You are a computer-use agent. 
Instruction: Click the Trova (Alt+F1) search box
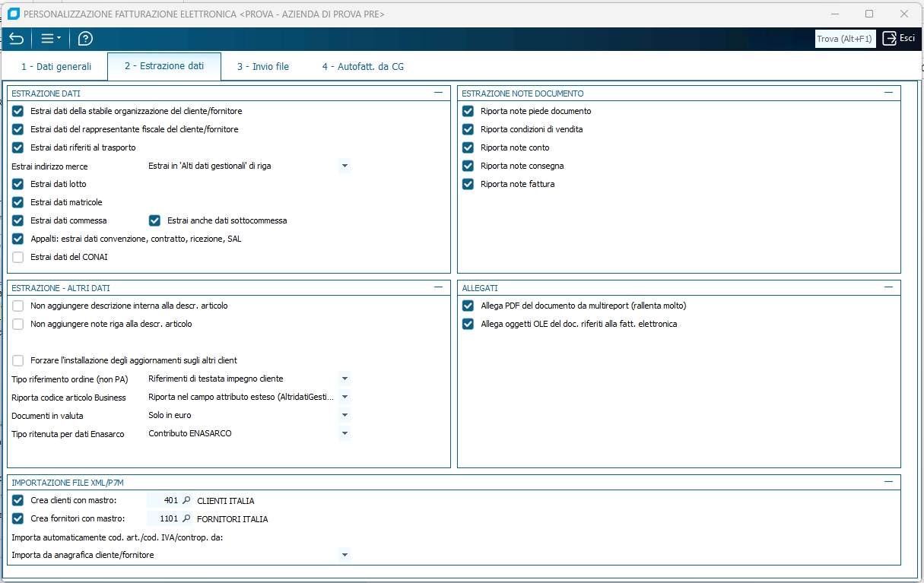[844, 39]
